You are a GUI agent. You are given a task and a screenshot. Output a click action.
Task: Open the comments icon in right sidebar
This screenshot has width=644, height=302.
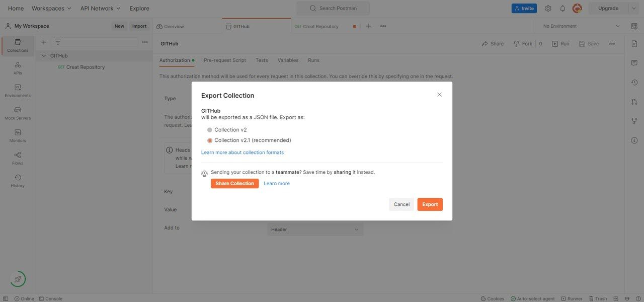634,63
